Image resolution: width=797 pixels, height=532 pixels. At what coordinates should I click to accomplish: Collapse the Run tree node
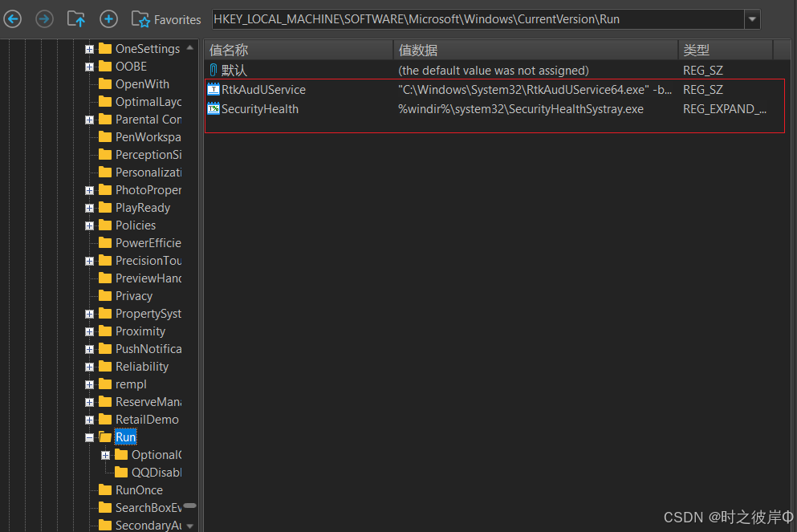[x=89, y=437]
